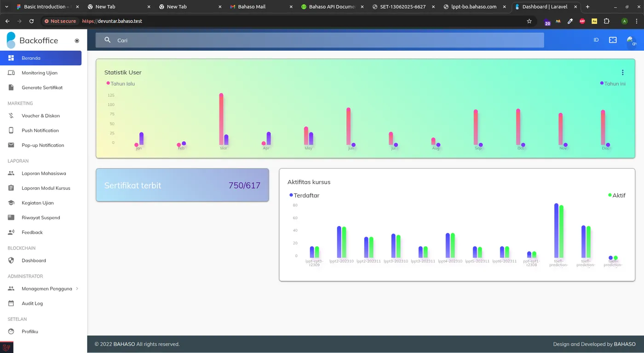The width and height of the screenshot is (644, 353).
Task: Click the Mar pink bar in Statistik User
Action: click(221, 119)
